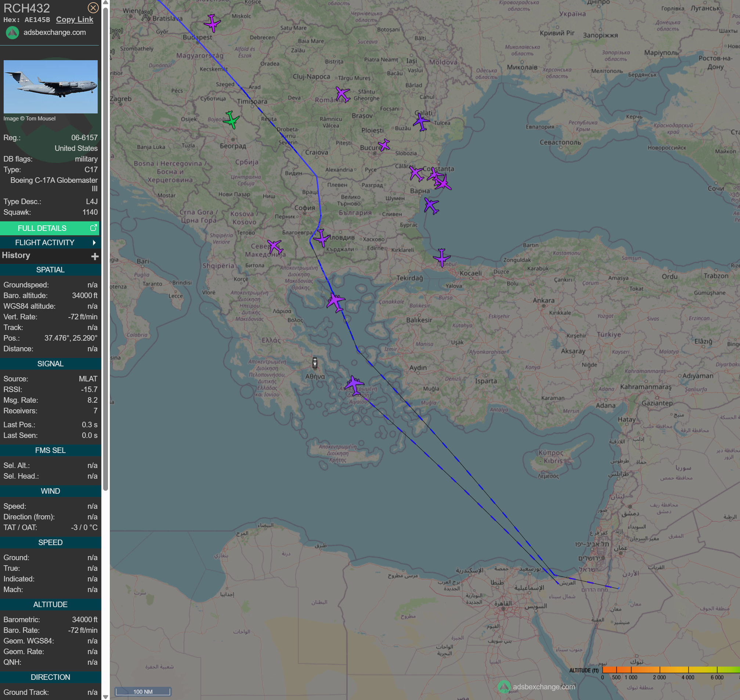The width and height of the screenshot is (740, 700).
Task: Click the Msg. Rate value 8.2
Action: (93, 400)
